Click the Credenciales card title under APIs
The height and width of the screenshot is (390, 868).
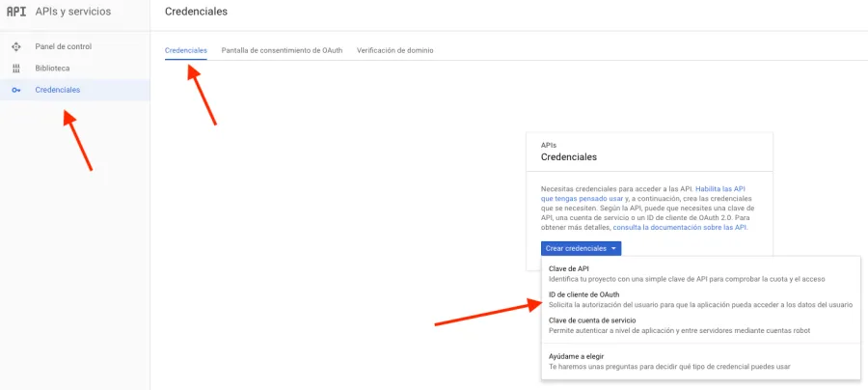pos(568,156)
